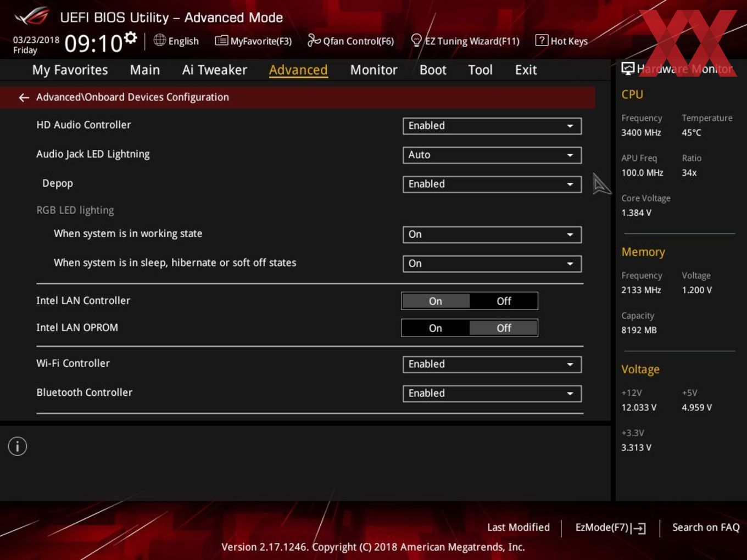747x560 pixels.
Task: Click the 09:10 clock display
Action: (x=93, y=43)
